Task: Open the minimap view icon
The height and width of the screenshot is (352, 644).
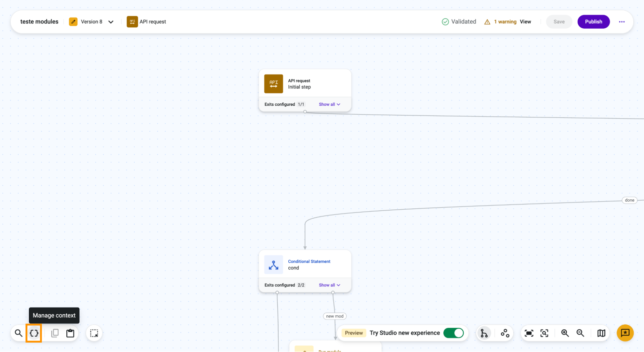Action: 601,333
